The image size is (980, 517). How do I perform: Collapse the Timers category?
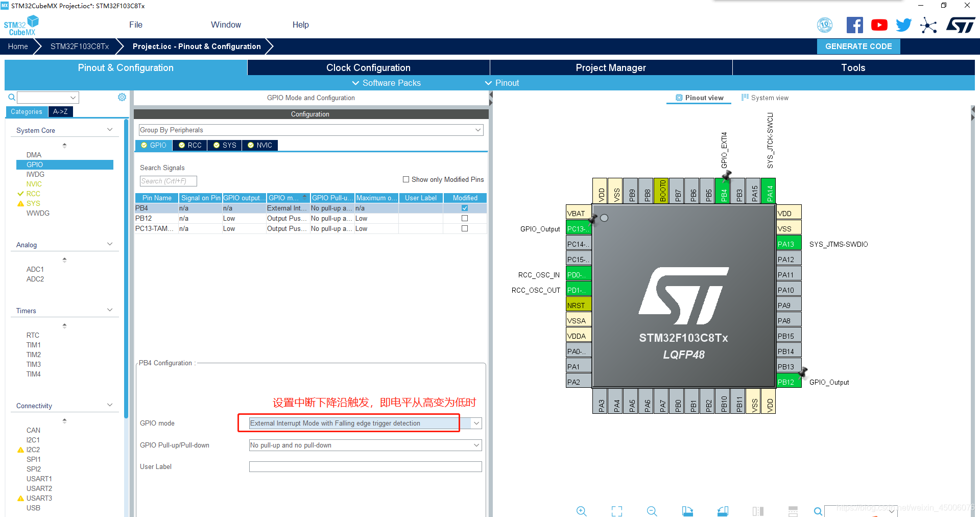(x=110, y=310)
